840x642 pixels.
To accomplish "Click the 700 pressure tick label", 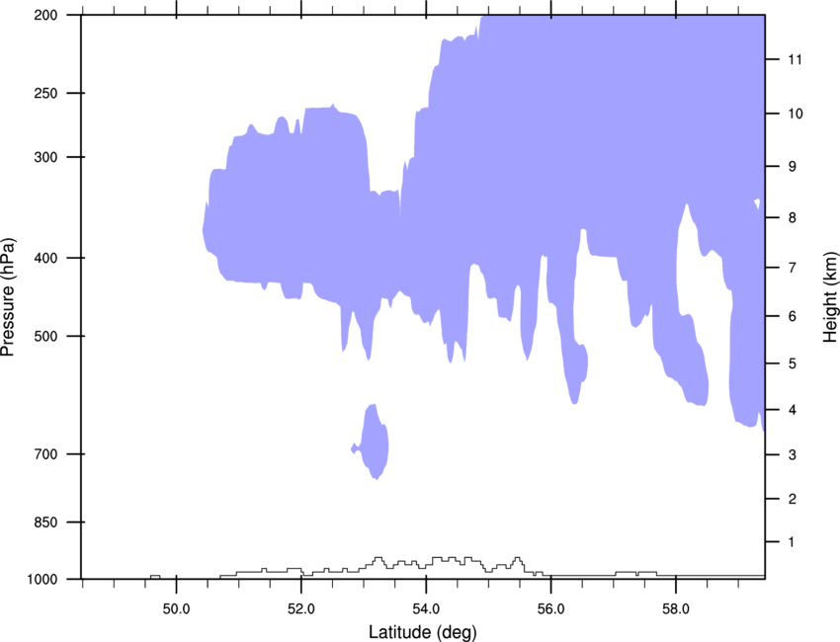I will coord(45,454).
